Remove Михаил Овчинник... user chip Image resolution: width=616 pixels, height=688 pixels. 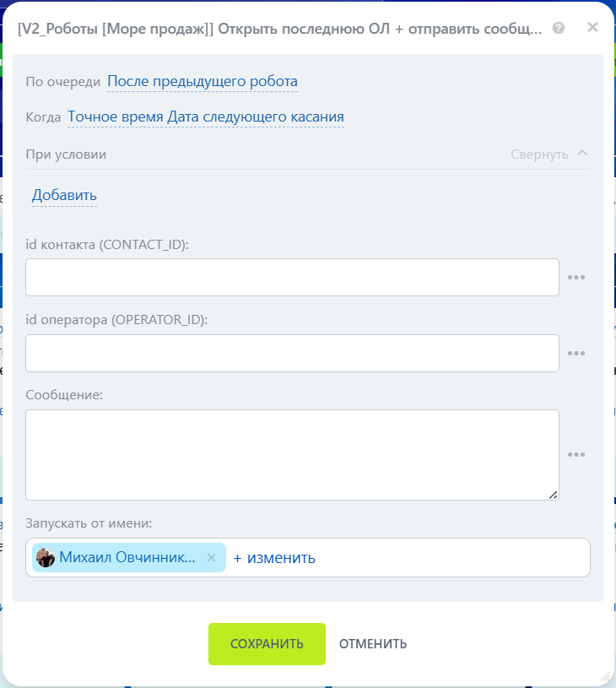(212, 558)
